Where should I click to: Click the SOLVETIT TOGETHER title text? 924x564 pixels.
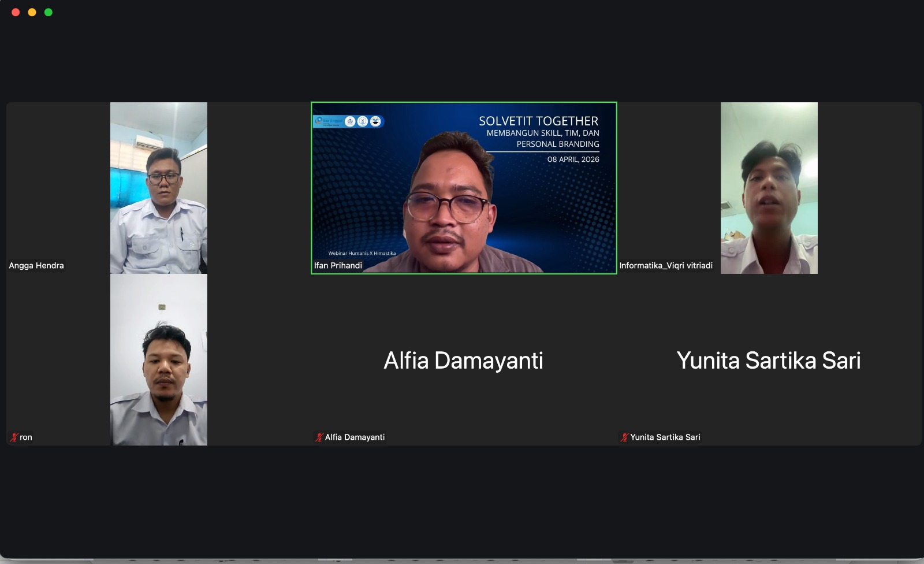coord(538,121)
